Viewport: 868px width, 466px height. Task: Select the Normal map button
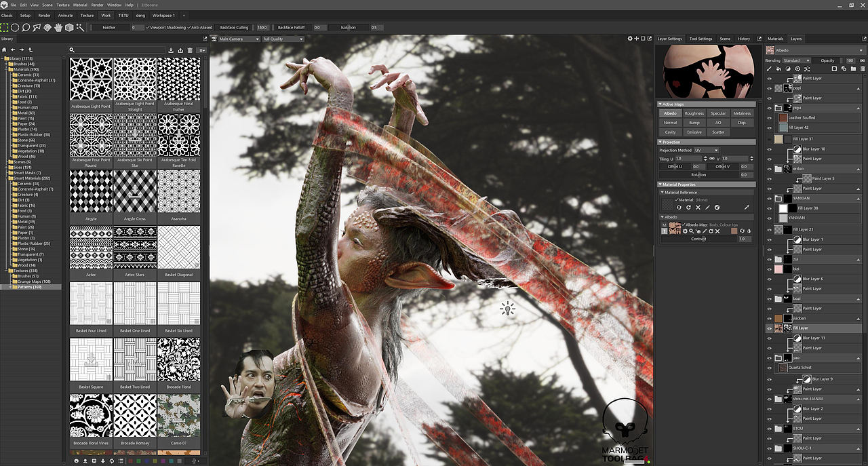click(x=670, y=123)
